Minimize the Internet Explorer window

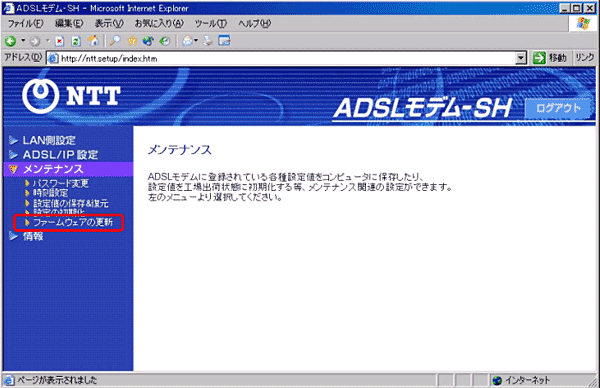click(x=565, y=8)
